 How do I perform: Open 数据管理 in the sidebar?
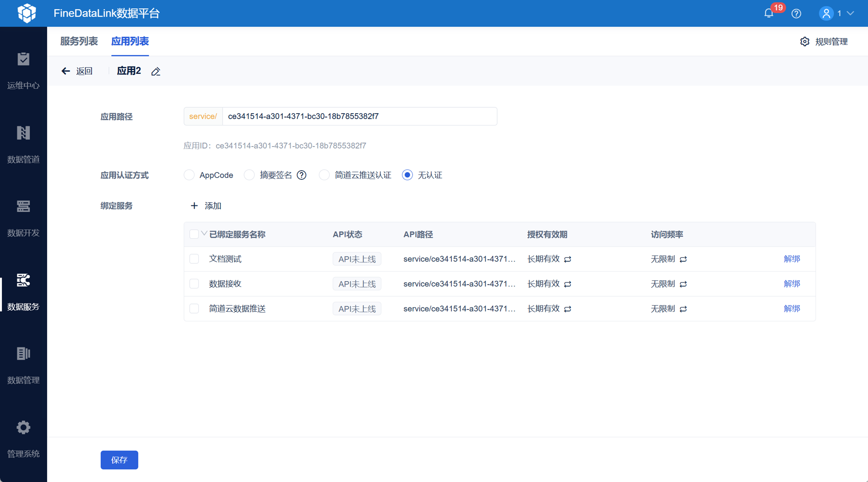pos(23,366)
